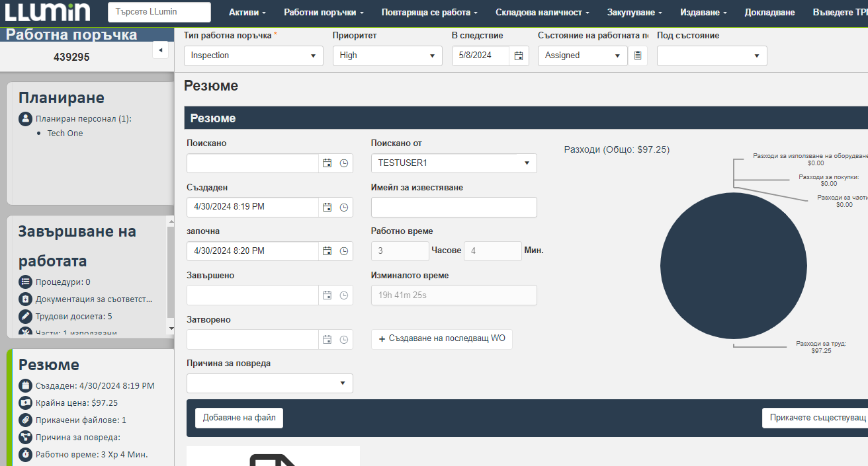Open calendar picker for Поискано date field
The height and width of the screenshot is (466, 868).
click(327, 163)
